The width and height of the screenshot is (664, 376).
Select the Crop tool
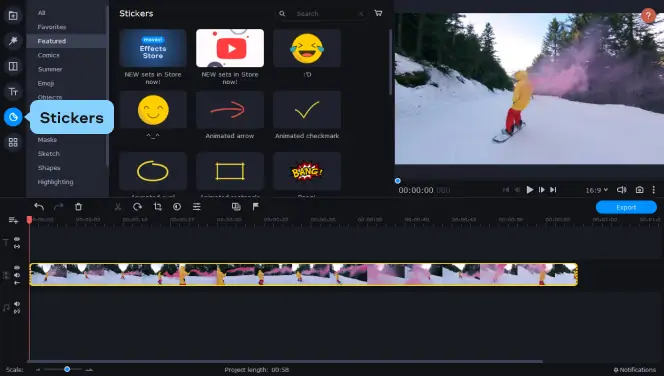pyautogui.click(x=158, y=207)
